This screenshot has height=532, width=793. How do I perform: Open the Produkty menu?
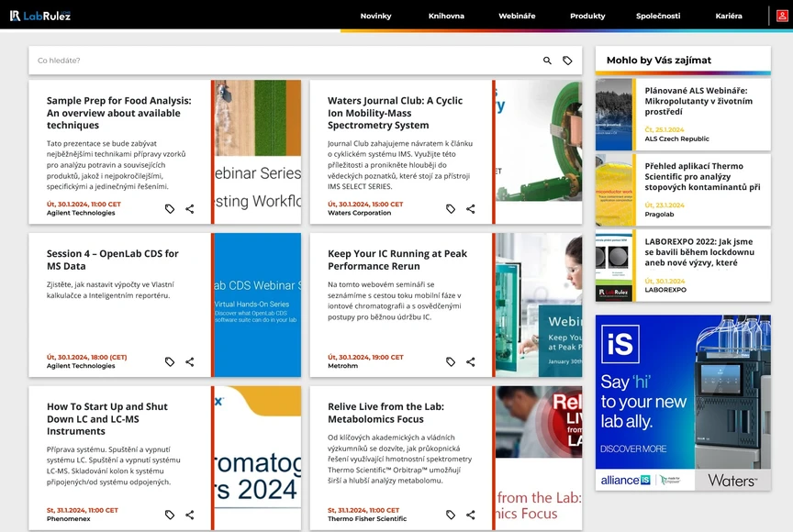(587, 16)
